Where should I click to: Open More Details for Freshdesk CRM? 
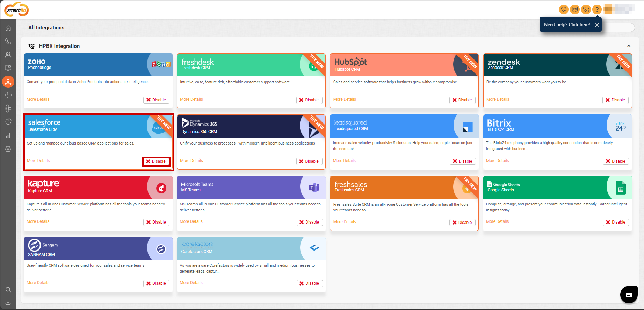(191, 99)
